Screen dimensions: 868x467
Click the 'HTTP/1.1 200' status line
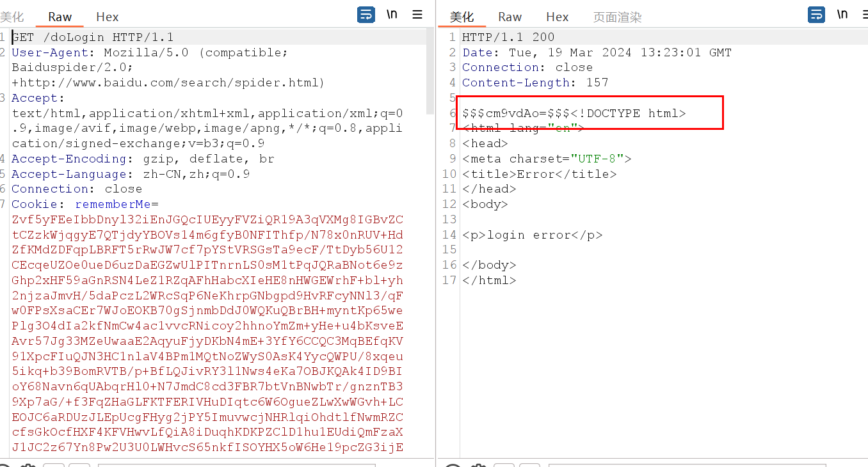point(508,37)
